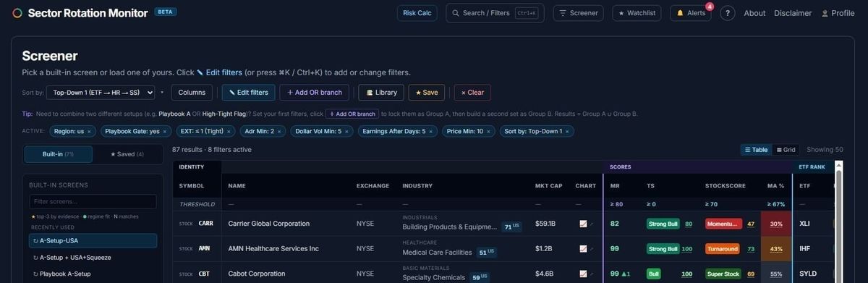This screenshot has height=283, width=868.
Task: Click the 30% MA cell for CARR
Action: [776, 224]
